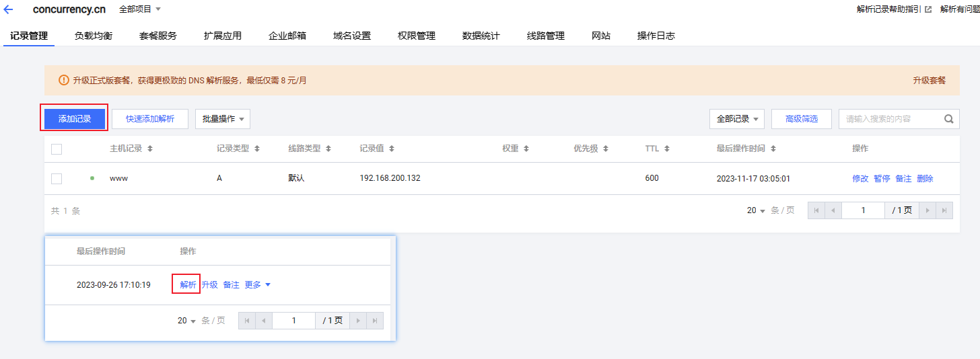Click 删除 link for the www record
Viewport: 980px width, 359px height.
tap(925, 179)
